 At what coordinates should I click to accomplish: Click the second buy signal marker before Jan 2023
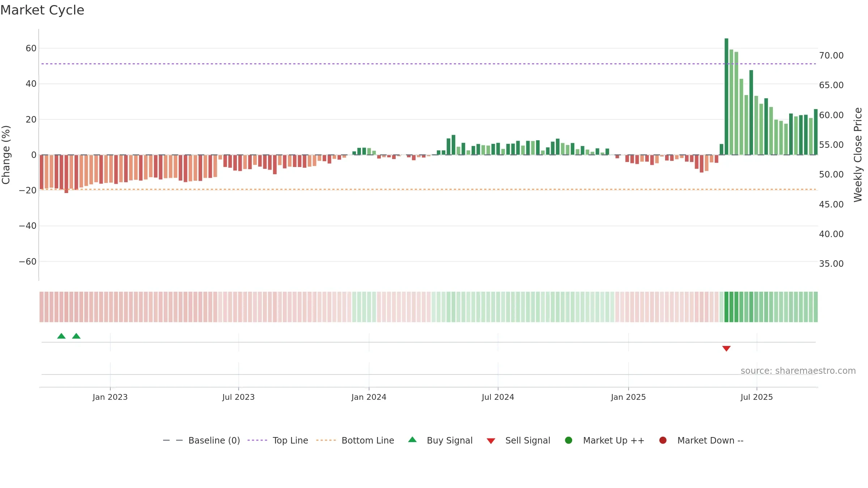76,336
